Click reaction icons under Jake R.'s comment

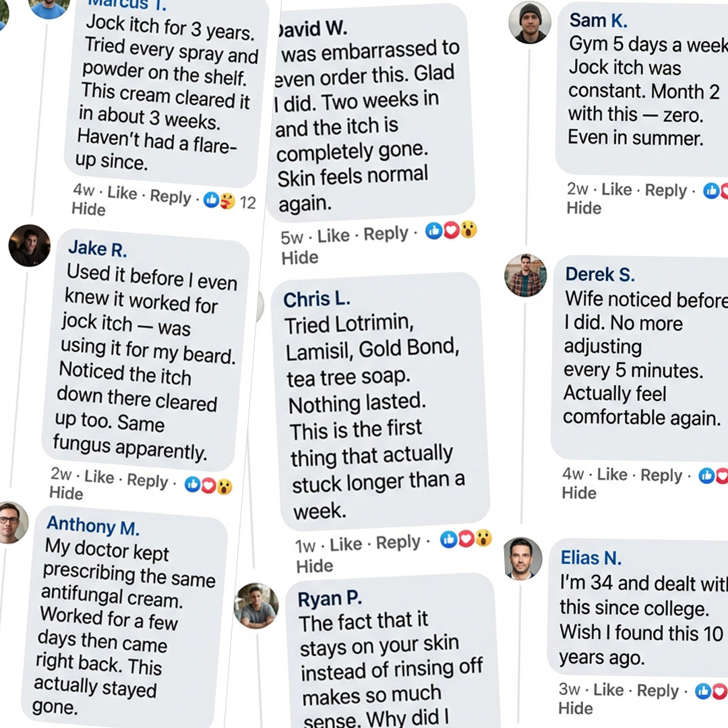point(208,485)
